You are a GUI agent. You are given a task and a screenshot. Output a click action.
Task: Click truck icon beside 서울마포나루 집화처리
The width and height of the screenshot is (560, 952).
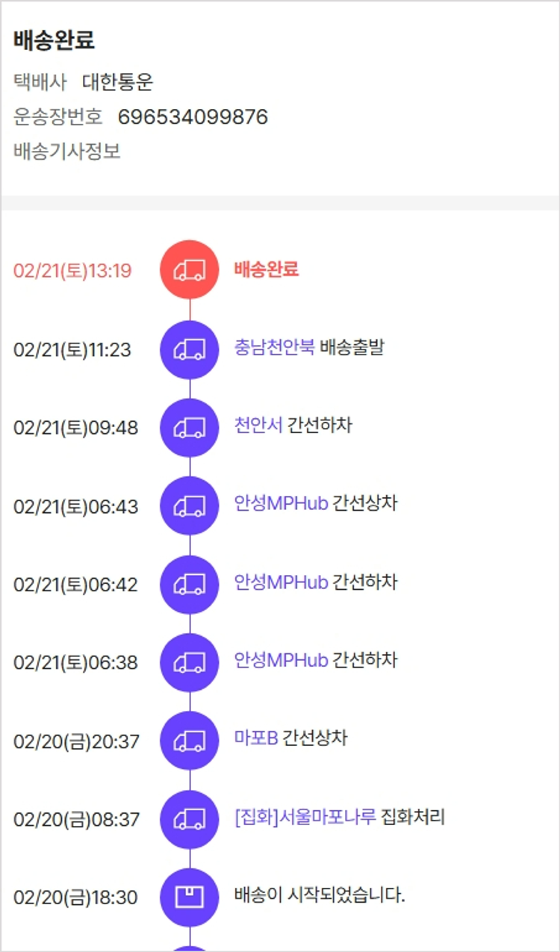(190, 819)
